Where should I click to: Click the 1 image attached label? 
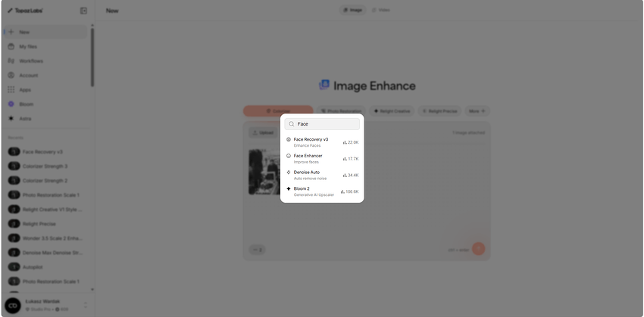[x=468, y=133]
